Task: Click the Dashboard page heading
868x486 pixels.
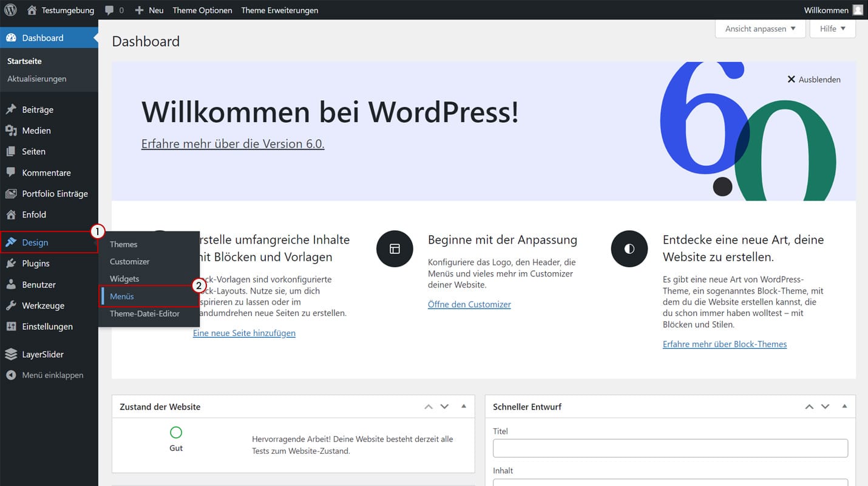Action: pyautogui.click(x=146, y=41)
